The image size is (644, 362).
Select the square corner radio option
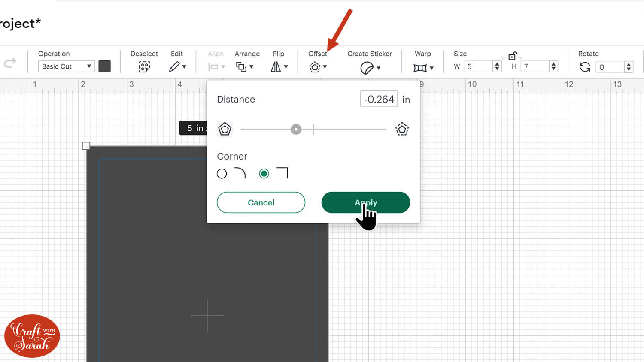point(264,174)
